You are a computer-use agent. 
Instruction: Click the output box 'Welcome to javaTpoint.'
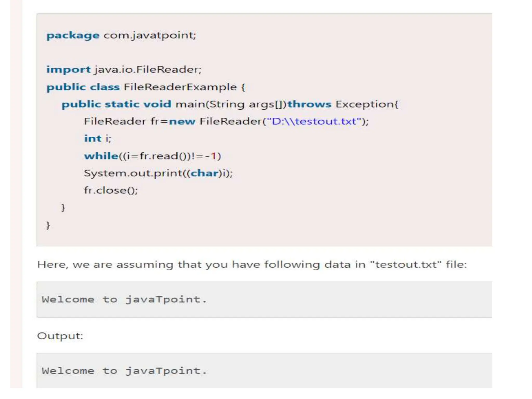124,371
